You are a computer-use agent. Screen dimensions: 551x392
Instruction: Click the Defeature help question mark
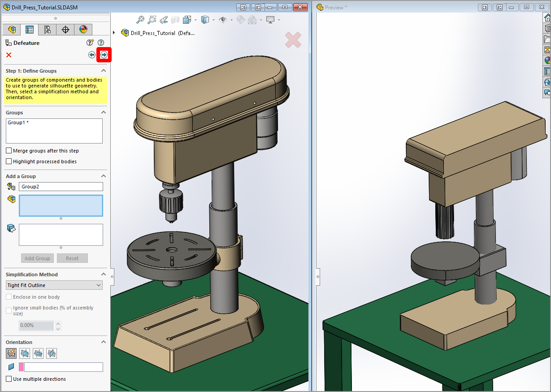[x=101, y=43]
